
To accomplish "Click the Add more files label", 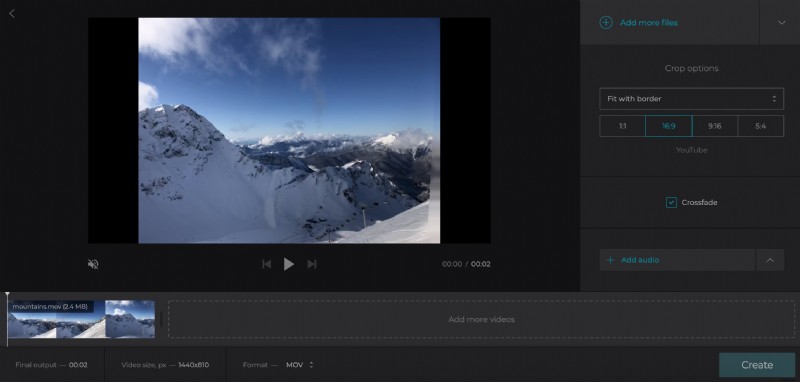I will (x=648, y=23).
